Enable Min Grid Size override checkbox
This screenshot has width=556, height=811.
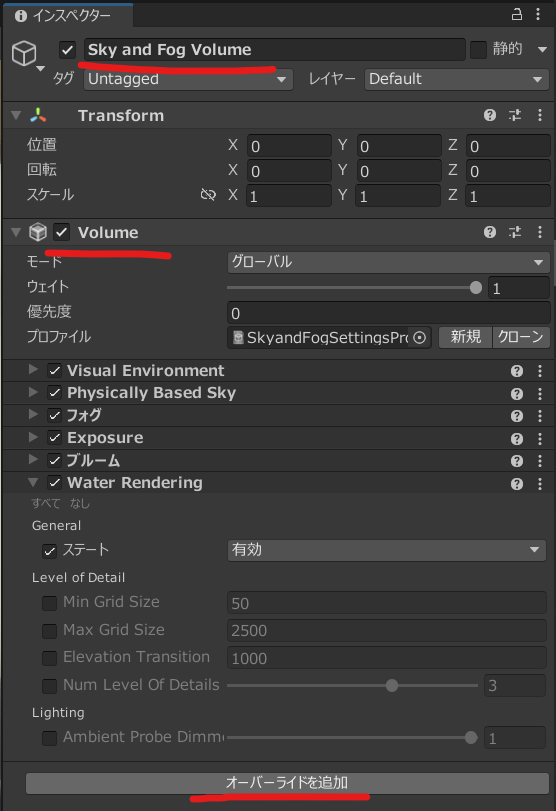50,603
